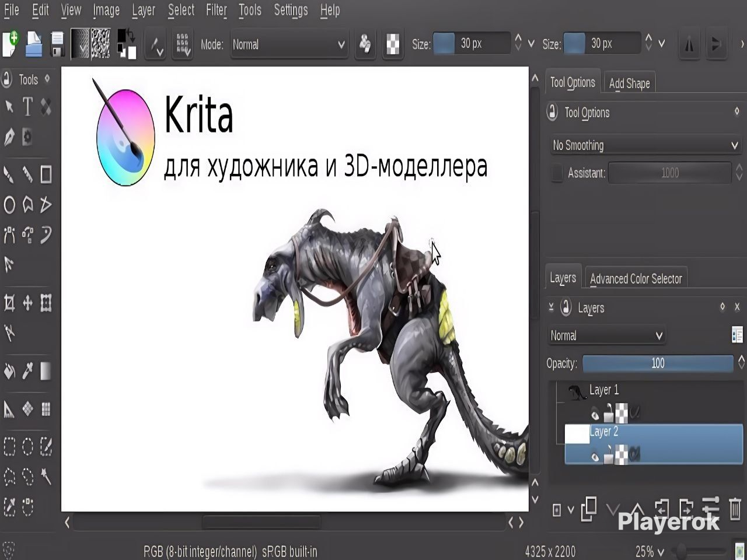Select the Elliptical Selection tool

27,447
